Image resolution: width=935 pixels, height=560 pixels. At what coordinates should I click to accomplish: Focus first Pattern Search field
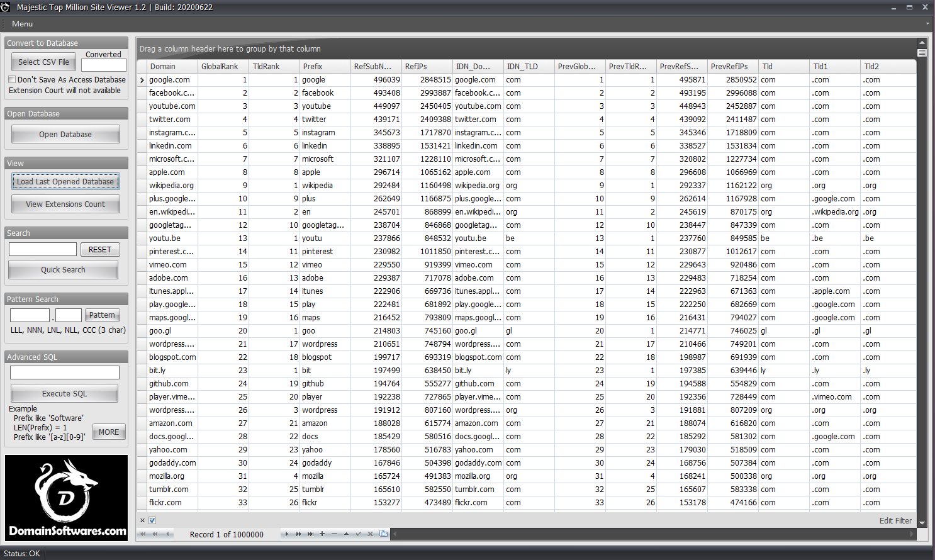click(30, 315)
